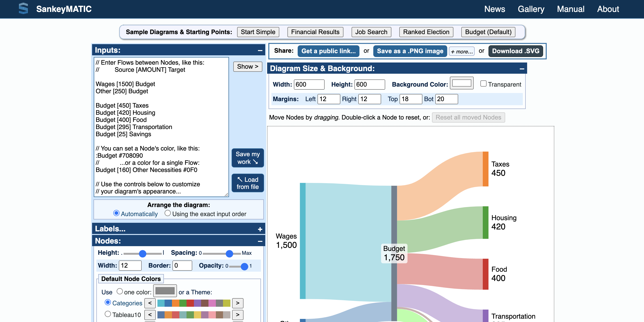Open the one color node swatch
The image size is (644, 322).
(x=165, y=291)
